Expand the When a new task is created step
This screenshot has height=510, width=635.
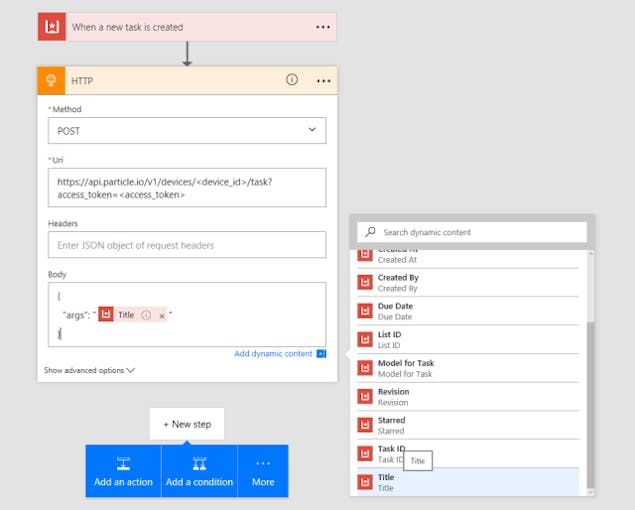187,27
